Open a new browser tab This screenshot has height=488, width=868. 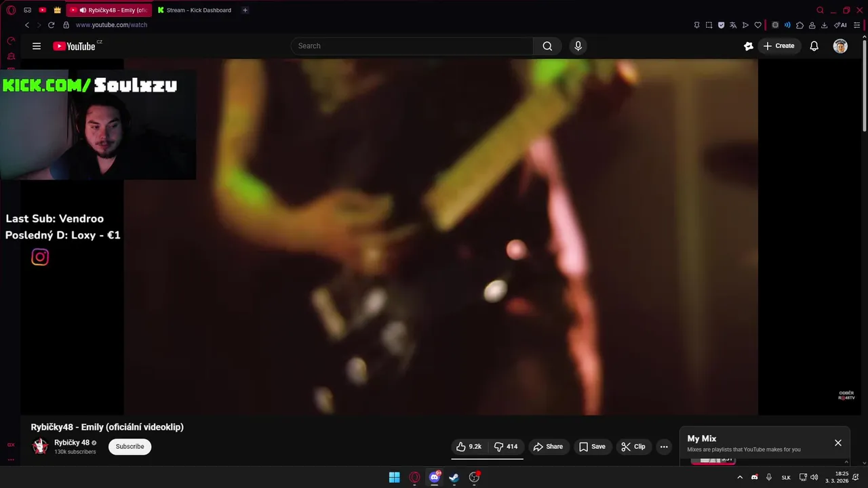pyautogui.click(x=245, y=10)
